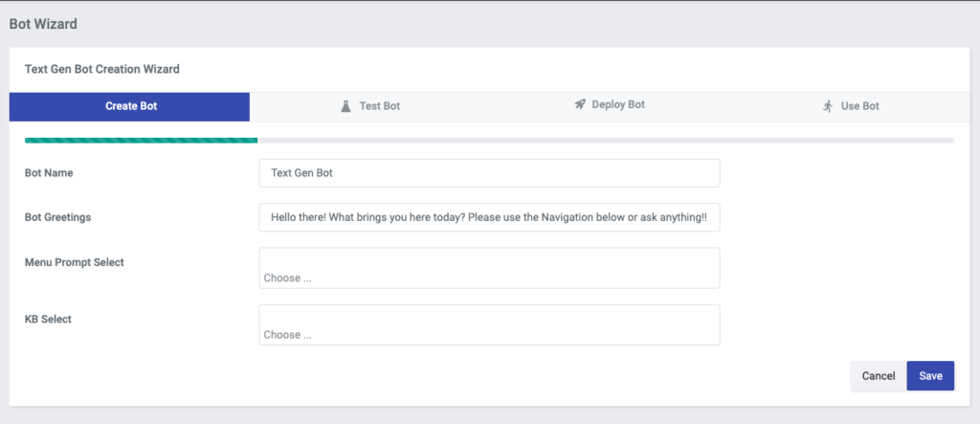This screenshot has height=424, width=980.
Task: Open the Menu Prompt Select dropdown
Action: [489, 268]
